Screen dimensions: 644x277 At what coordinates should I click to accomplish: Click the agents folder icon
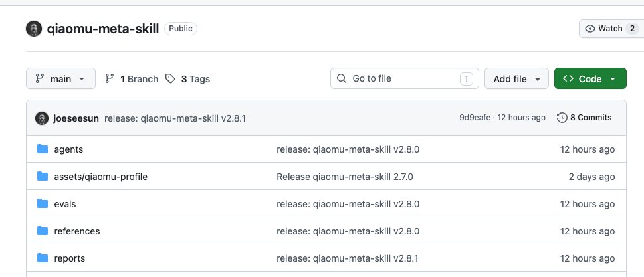[43, 149]
